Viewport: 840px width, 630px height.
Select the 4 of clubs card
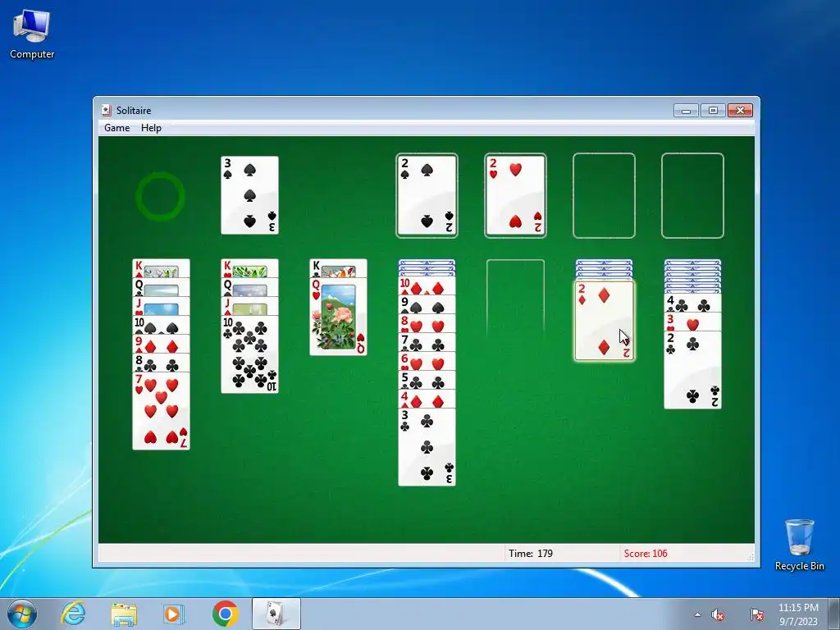(692, 304)
